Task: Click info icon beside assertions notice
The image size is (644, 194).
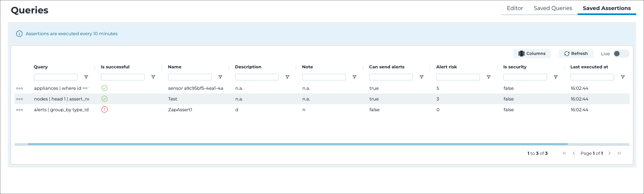Action: pyautogui.click(x=19, y=34)
